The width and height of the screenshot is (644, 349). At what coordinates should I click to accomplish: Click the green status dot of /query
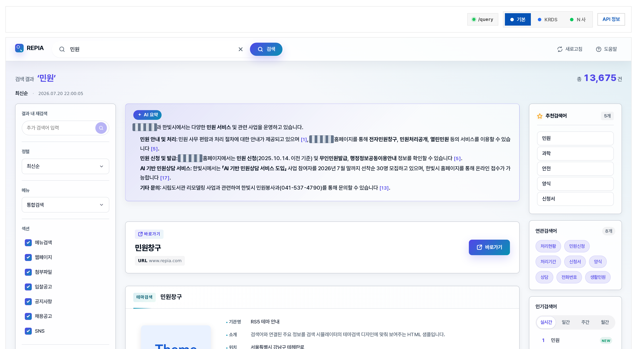point(474,19)
